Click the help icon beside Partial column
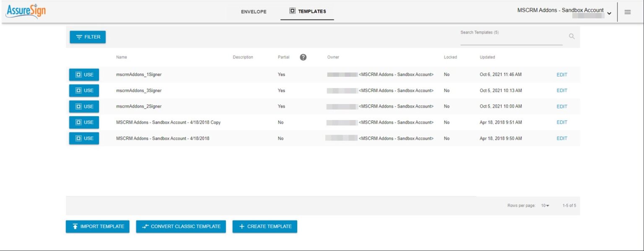The height and width of the screenshot is (251, 644). 303,57
